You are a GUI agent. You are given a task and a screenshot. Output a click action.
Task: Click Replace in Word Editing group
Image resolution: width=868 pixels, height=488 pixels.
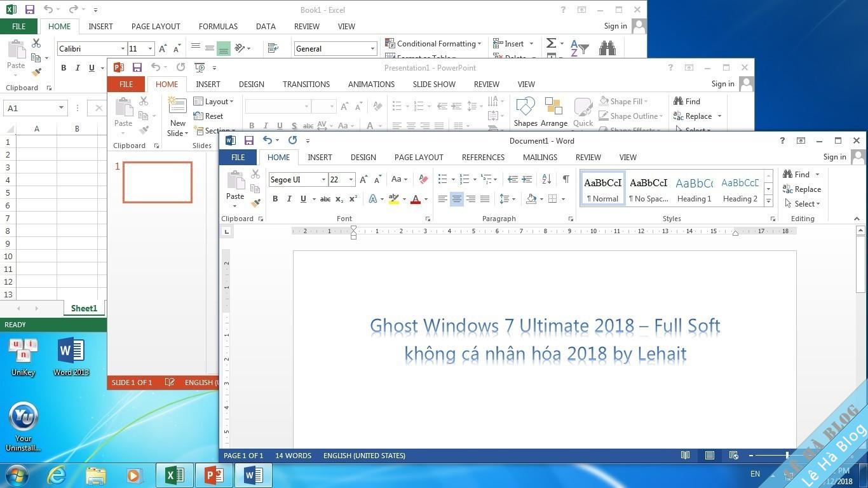point(802,189)
